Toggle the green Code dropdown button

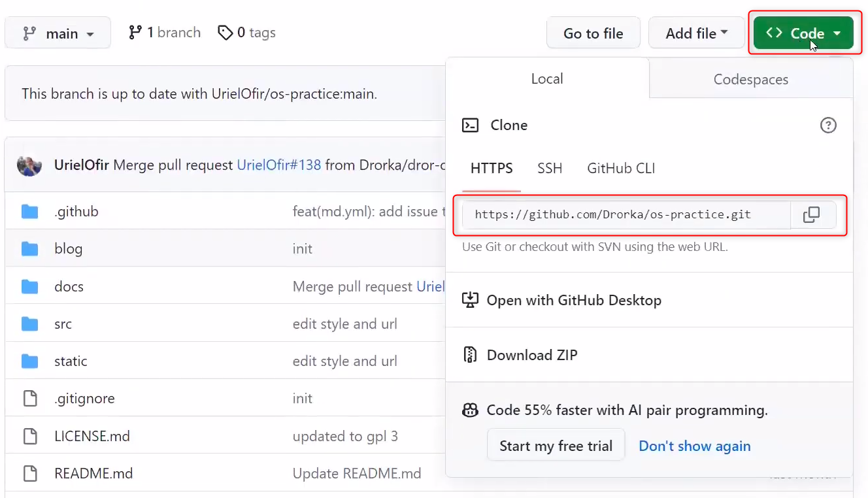click(803, 33)
